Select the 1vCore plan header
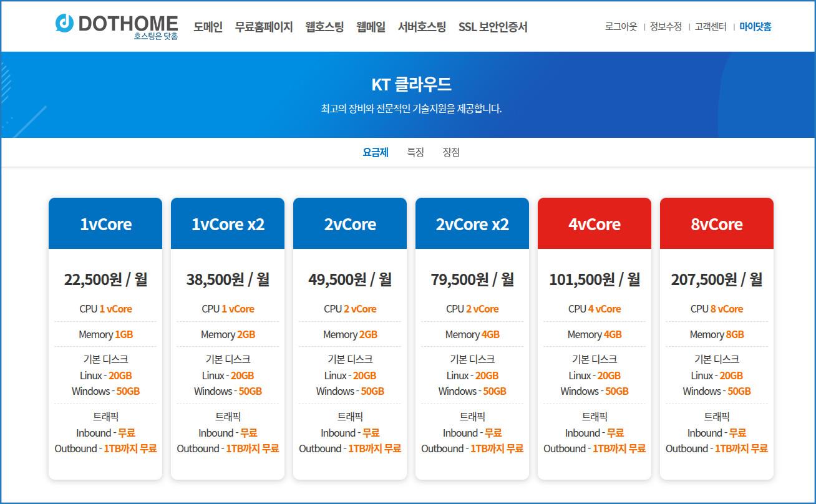Viewport: 816px width, 504px height. pyautogui.click(x=105, y=224)
